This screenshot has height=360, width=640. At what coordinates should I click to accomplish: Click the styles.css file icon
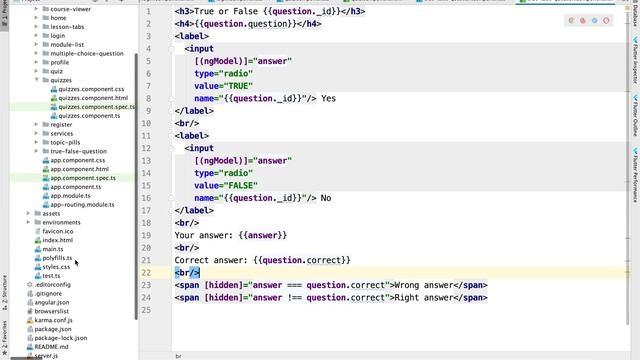38,267
